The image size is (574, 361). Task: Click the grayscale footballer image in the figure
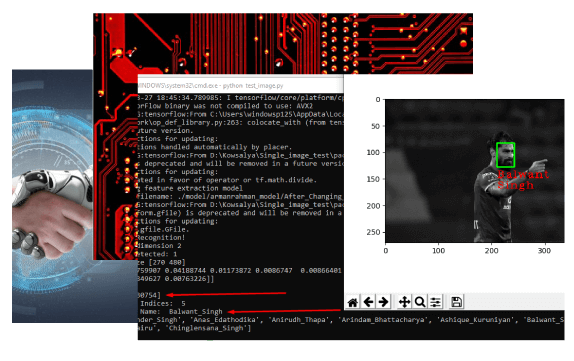point(475,171)
